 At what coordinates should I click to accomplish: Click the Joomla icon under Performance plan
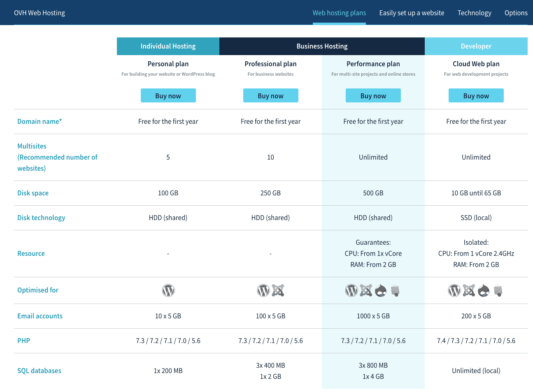point(366,290)
